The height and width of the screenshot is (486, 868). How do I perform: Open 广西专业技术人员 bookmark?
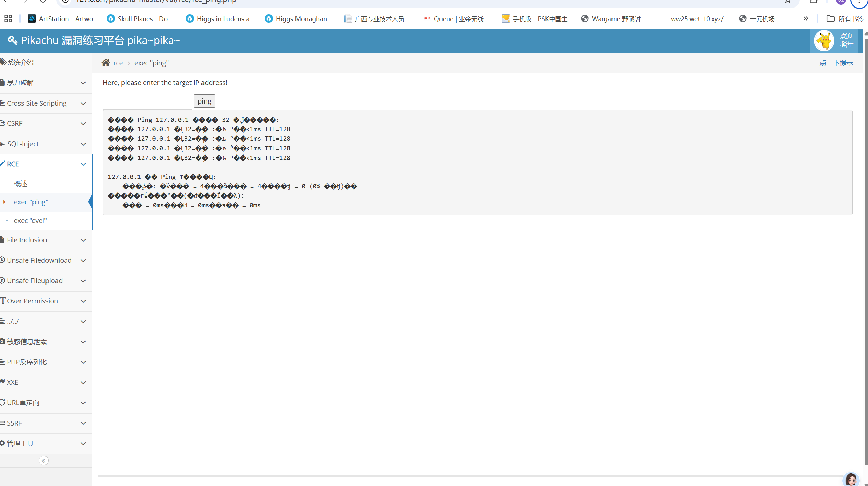coord(377,19)
